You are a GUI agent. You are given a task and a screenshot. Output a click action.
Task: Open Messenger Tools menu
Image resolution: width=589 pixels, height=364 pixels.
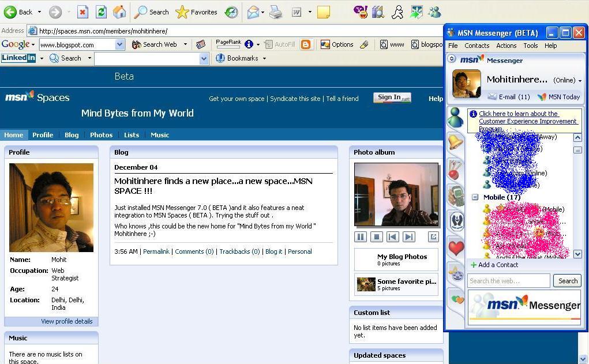531,46
